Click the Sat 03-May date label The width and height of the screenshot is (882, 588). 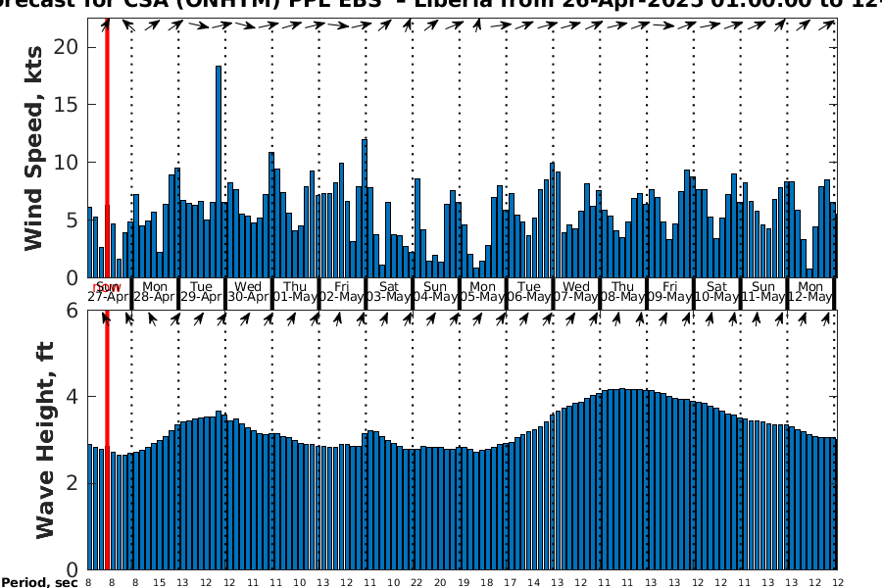pos(389,292)
